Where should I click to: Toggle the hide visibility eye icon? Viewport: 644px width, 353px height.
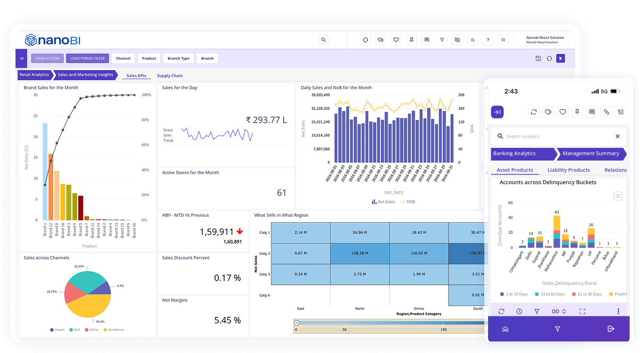pos(457,40)
